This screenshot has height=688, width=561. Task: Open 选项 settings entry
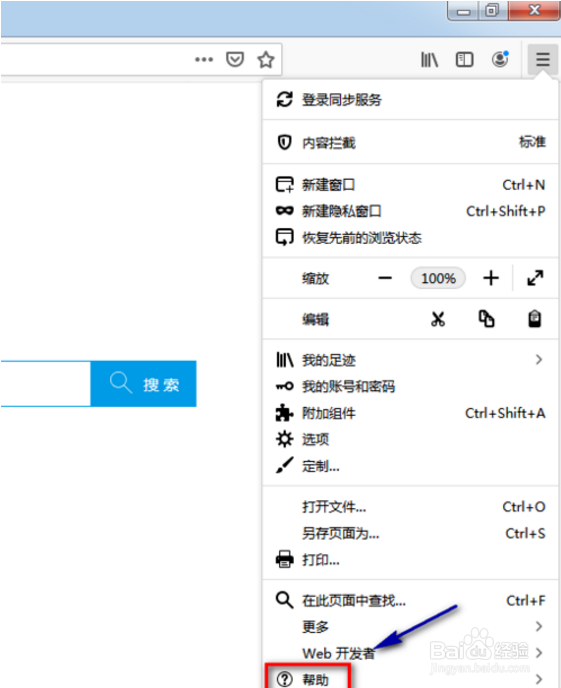[x=410, y=439]
